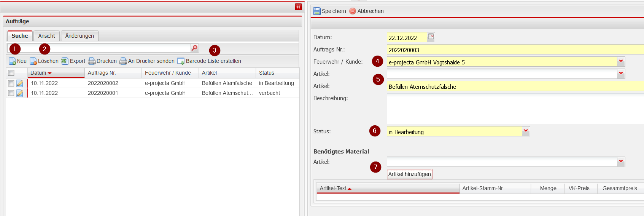This screenshot has height=216, width=644.
Task: Click the Drucken printer icon
Action: click(x=92, y=61)
